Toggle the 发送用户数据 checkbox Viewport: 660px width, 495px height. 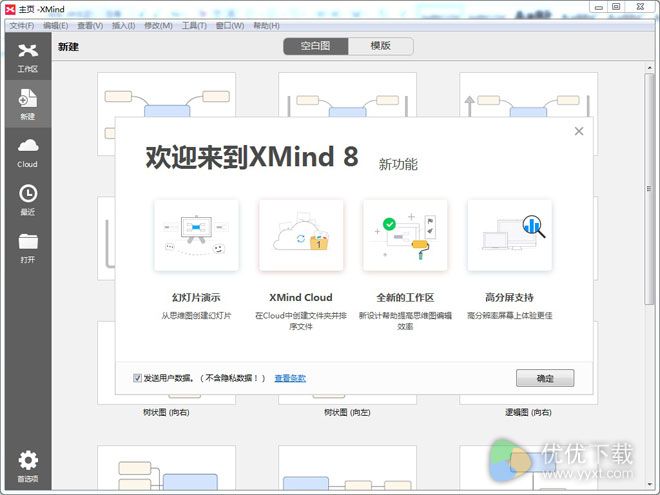click(x=137, y=378)
